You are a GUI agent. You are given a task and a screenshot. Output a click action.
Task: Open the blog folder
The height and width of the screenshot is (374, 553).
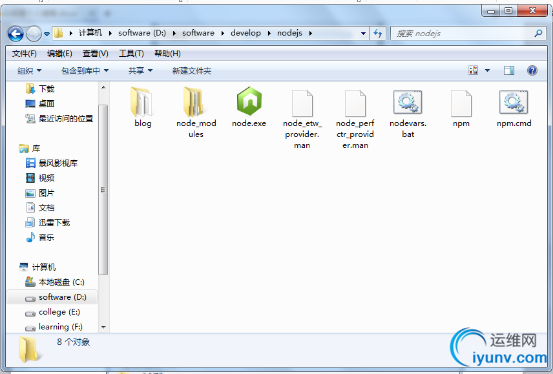coord(142,108)
